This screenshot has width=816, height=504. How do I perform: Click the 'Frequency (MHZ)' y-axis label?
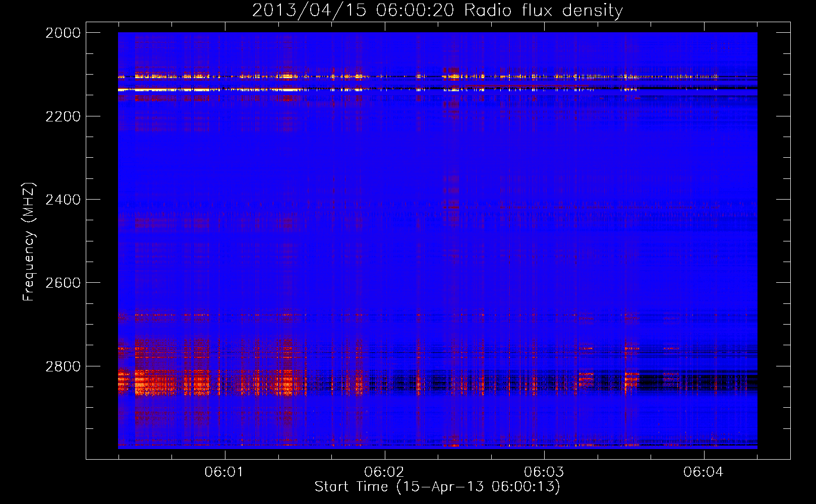click(x=29, y=242)
